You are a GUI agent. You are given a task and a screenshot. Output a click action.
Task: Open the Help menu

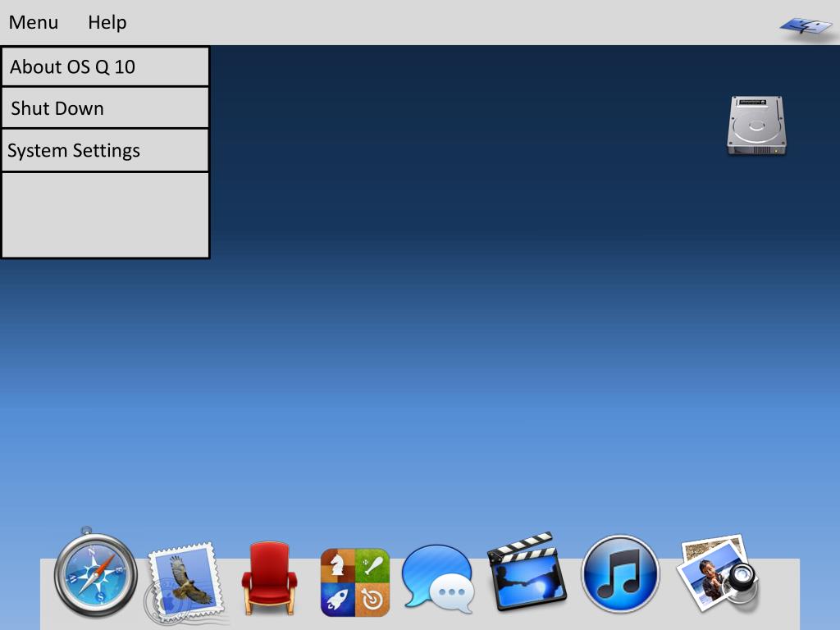tap(107, 22)
